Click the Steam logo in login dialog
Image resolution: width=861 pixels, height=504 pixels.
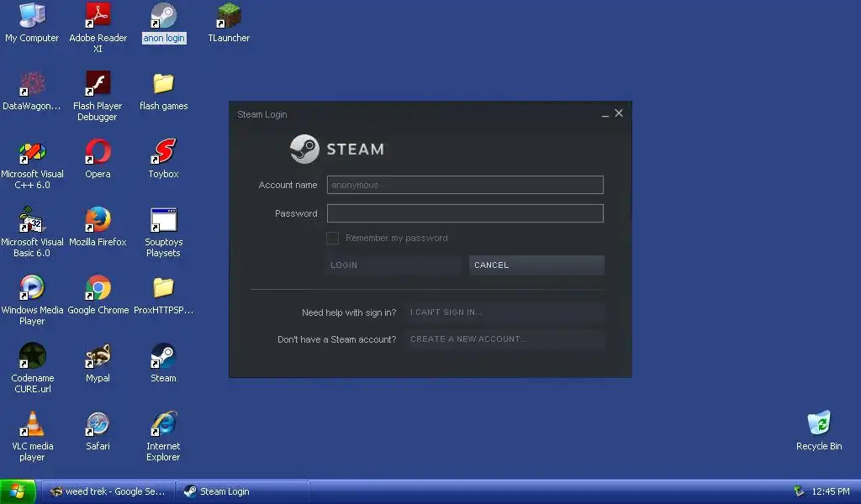(337, 149)
